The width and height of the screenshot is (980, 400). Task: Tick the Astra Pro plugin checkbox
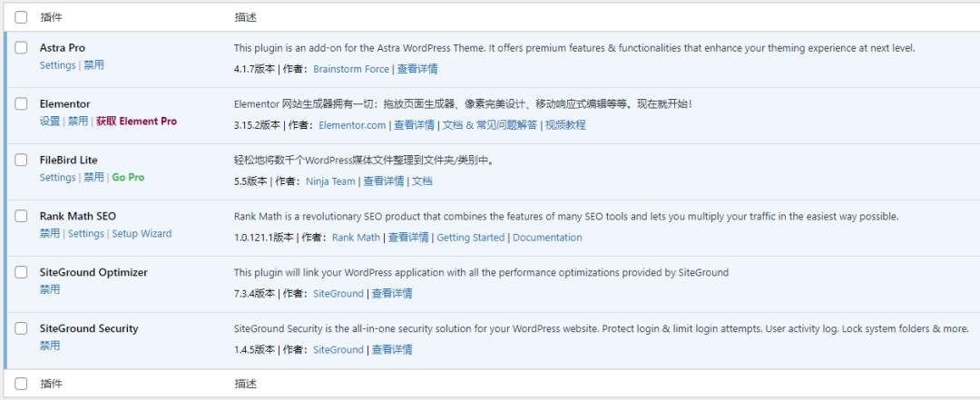click(x=21, y=48)
